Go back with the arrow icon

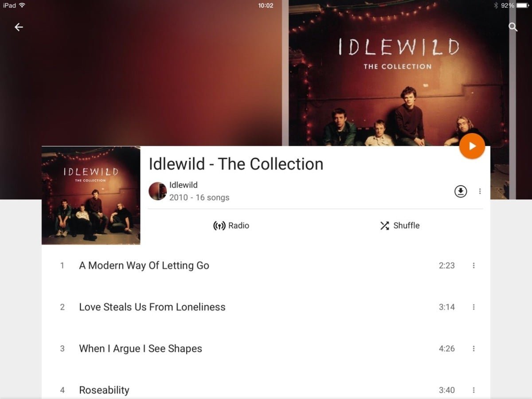coord(19,27)
